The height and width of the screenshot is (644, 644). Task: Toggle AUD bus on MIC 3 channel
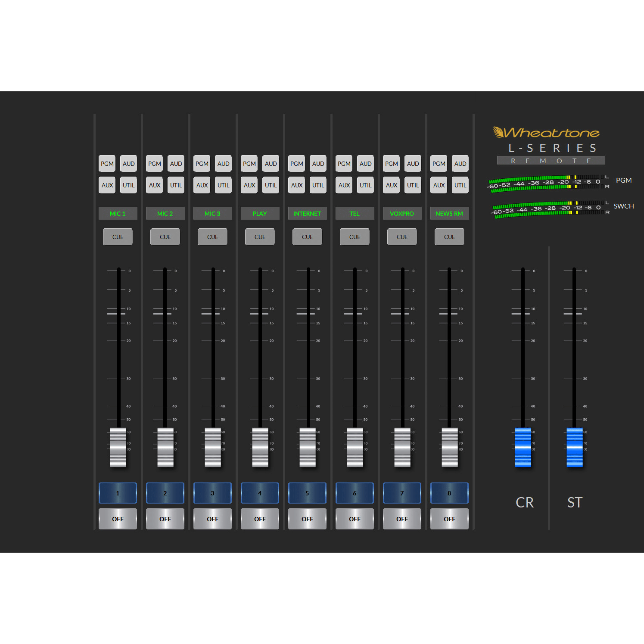[x=223, y=164]
